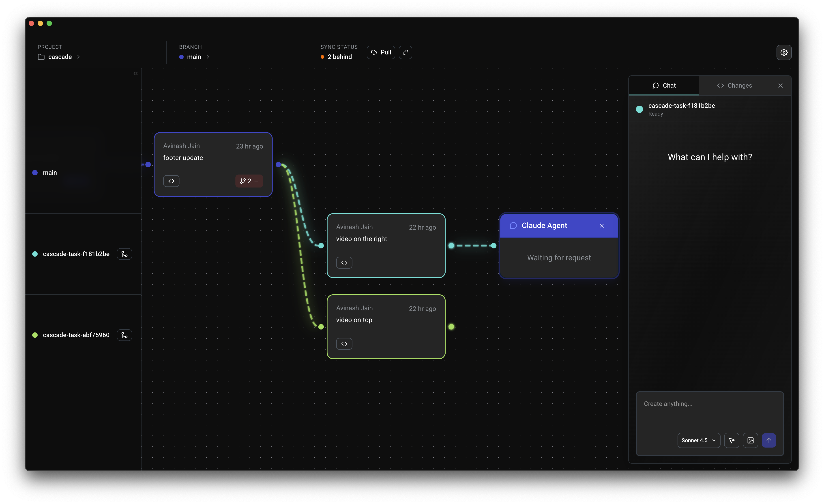824x504 pixels.
Task: Click the branch icon beside cascade-task-abf75960
Action: pyautogui.click(x=124, y=335)
